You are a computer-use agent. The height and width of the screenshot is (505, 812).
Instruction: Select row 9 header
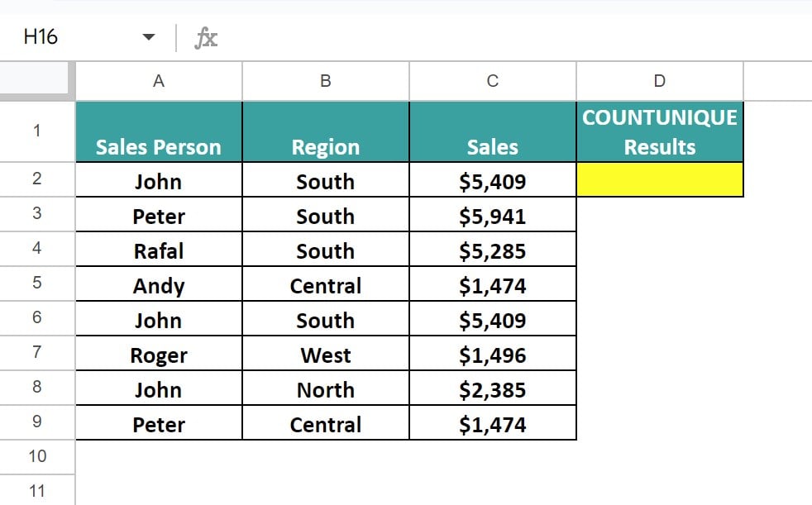[37, 422]
